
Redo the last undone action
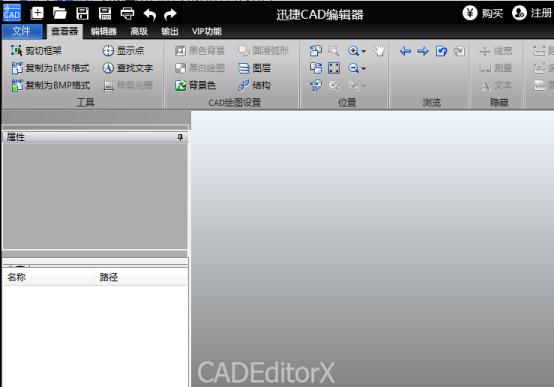point(170,14)
